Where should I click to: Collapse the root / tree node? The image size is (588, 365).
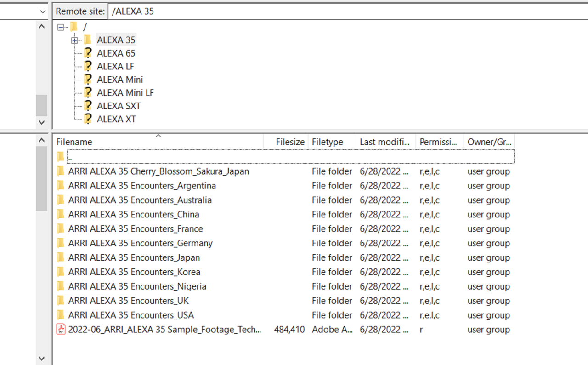61,27
